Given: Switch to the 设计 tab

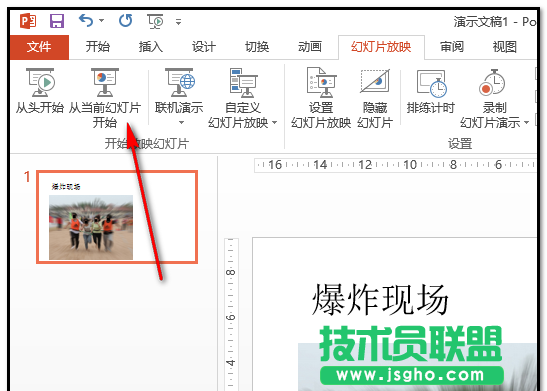Looking at the screenshot, I should coord(204,47).
